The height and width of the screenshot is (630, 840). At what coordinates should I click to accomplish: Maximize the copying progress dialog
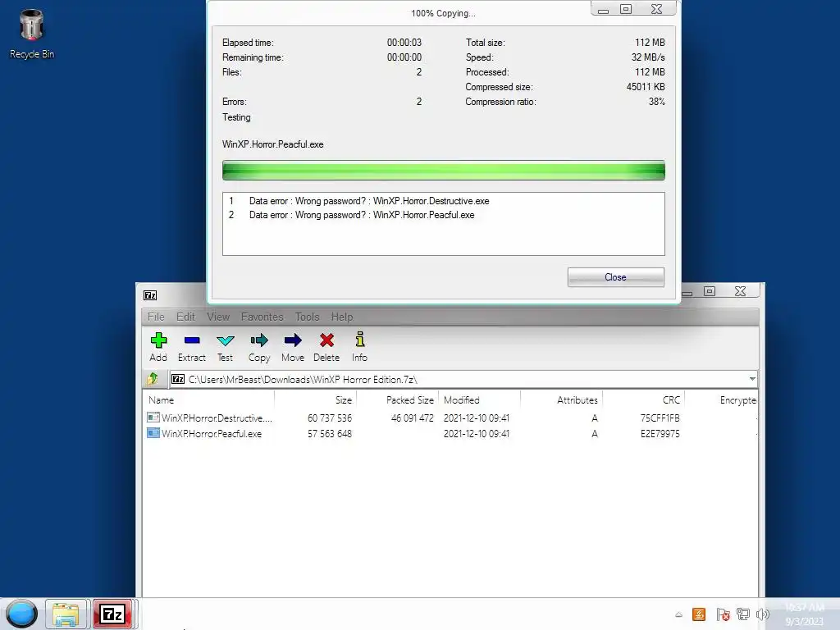click(x=626, y=8)
